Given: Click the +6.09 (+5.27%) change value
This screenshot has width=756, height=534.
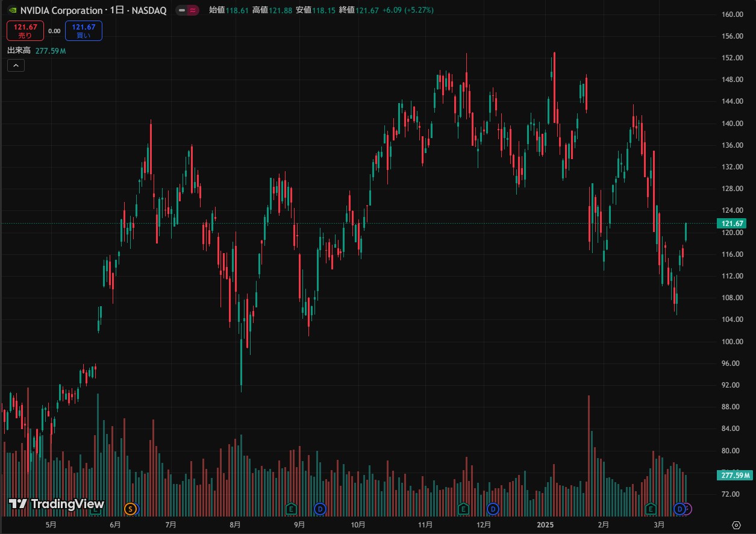Looking at the screenshot, I should [408, 10].
